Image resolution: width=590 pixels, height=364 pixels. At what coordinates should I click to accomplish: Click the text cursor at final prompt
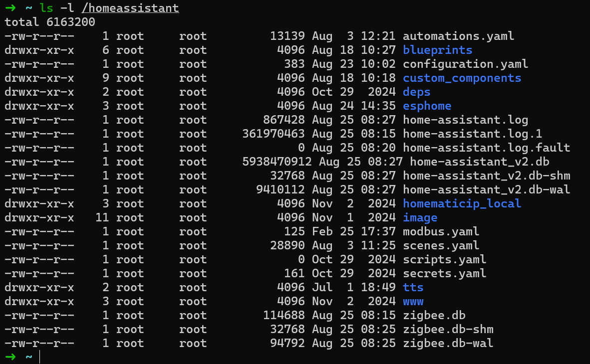[39, 357]
